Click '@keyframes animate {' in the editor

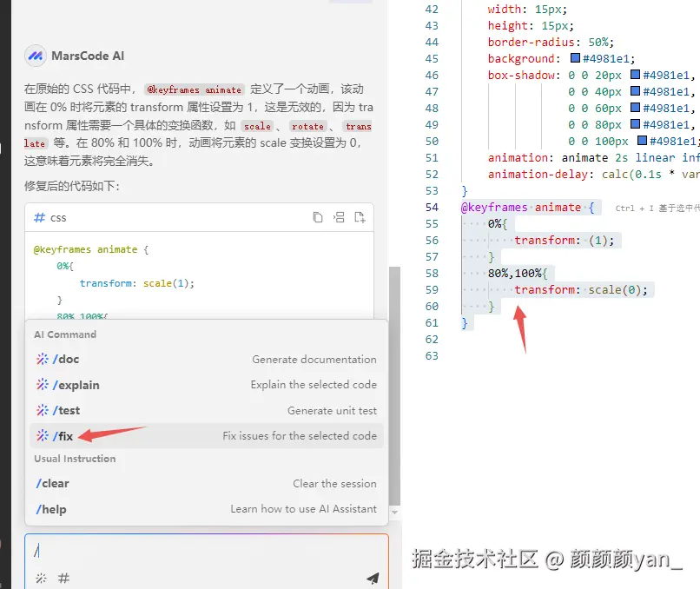click(527, 208)
